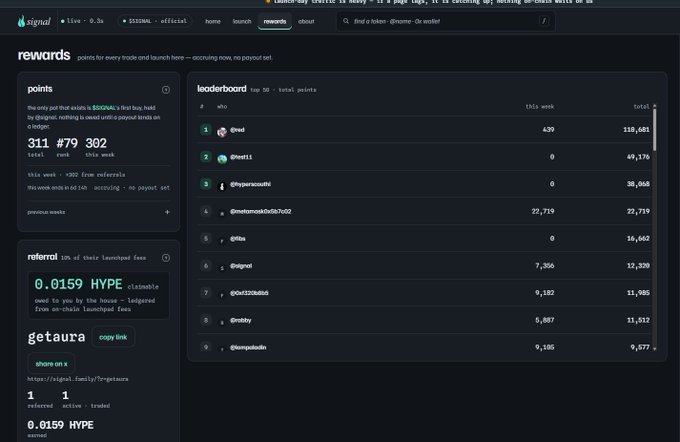Click this week value 7,356

click(x=545, y=266)
